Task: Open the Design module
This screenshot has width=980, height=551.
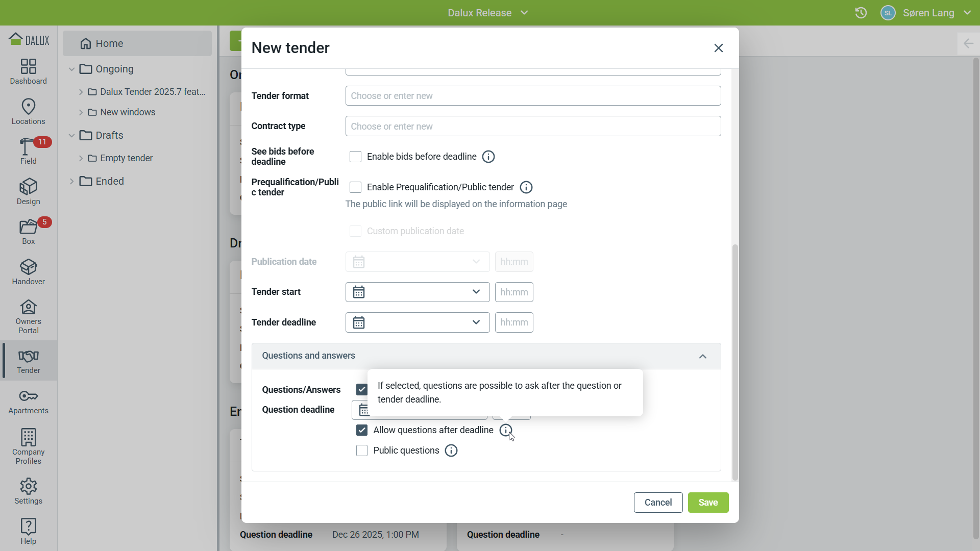Action: coord(29,192)
